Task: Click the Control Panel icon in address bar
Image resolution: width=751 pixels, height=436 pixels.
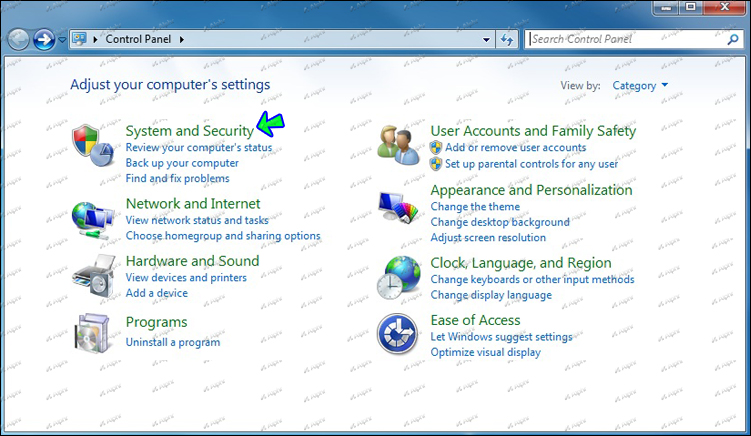Action: 80,39
